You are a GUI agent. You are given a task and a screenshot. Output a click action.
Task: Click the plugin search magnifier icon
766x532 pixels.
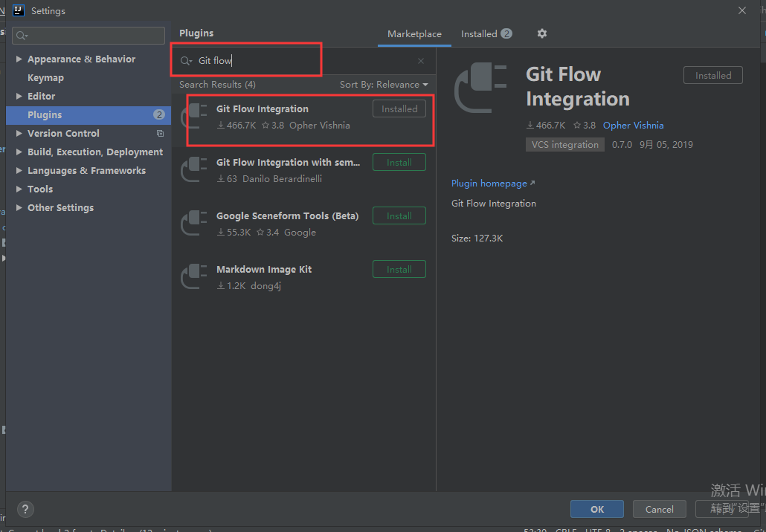186,61
